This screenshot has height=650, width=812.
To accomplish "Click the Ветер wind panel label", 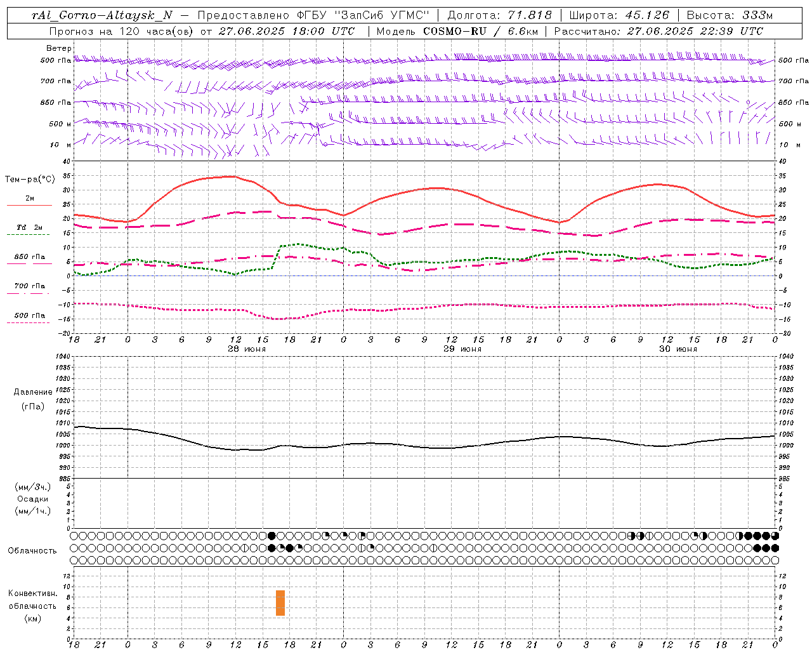I will click(x=58, y=48).
